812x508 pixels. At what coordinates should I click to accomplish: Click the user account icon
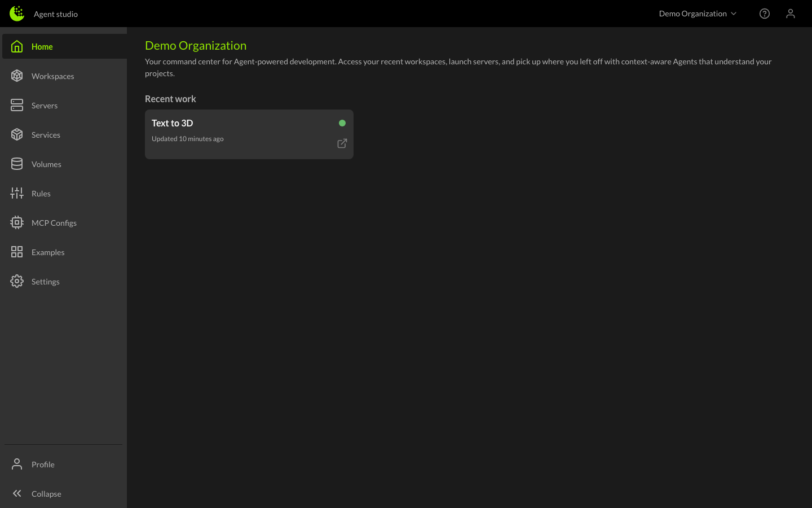(x=791, y=14)
